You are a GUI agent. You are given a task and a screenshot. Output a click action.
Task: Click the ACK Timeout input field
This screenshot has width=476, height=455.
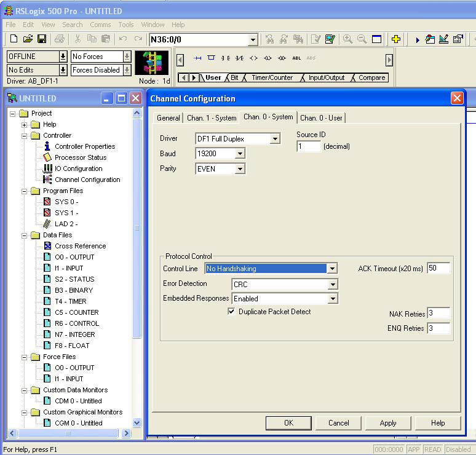[438, 268]
